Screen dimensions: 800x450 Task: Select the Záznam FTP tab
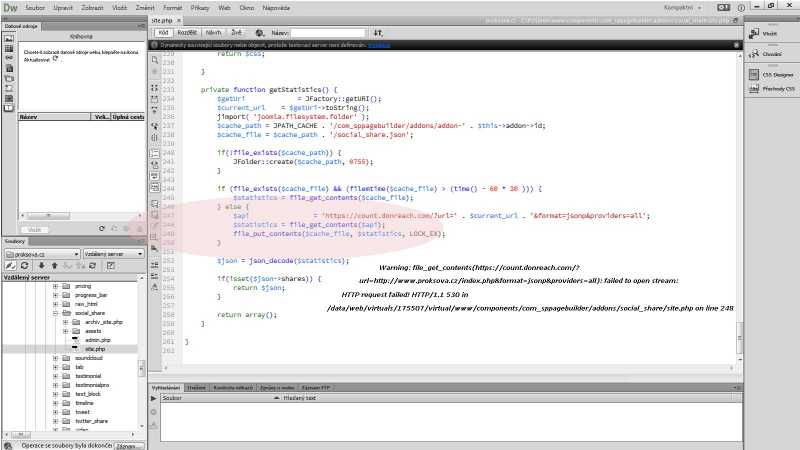(x=316, y=388)
